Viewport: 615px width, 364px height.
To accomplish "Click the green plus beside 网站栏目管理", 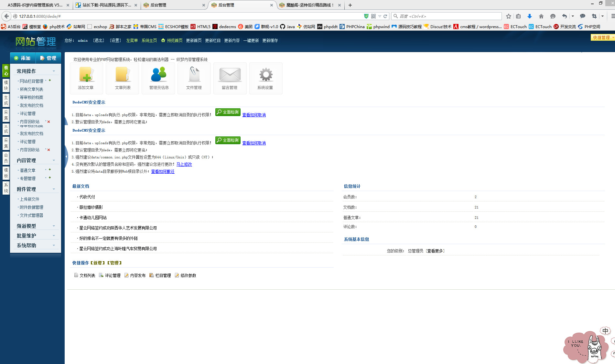I will 50,80.
